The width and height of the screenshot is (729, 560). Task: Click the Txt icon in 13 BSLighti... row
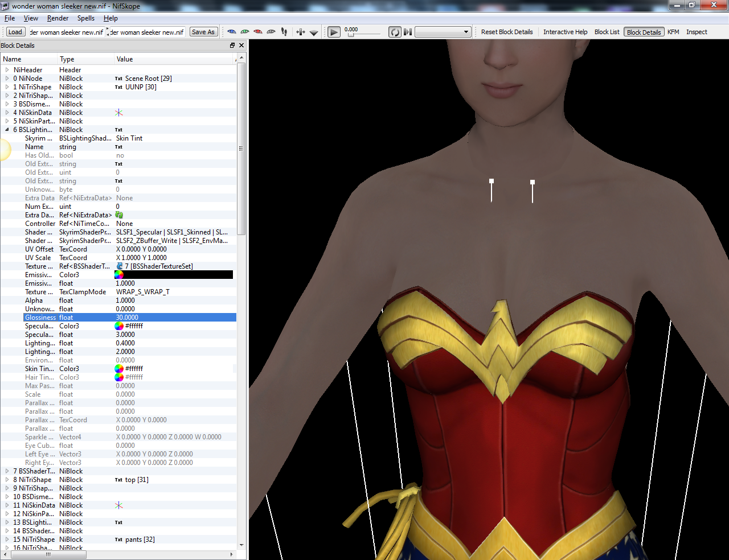click(118, 522)
